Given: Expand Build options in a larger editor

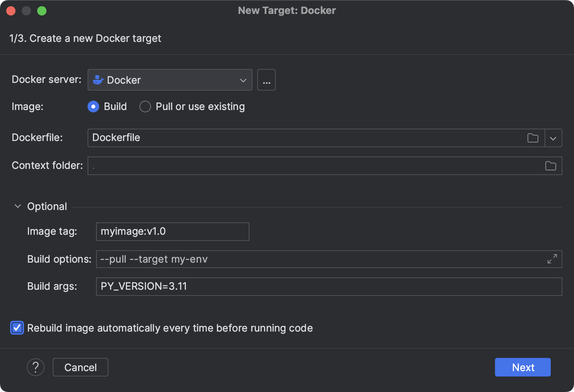Looking at the screenshot, I should (552, 259).
